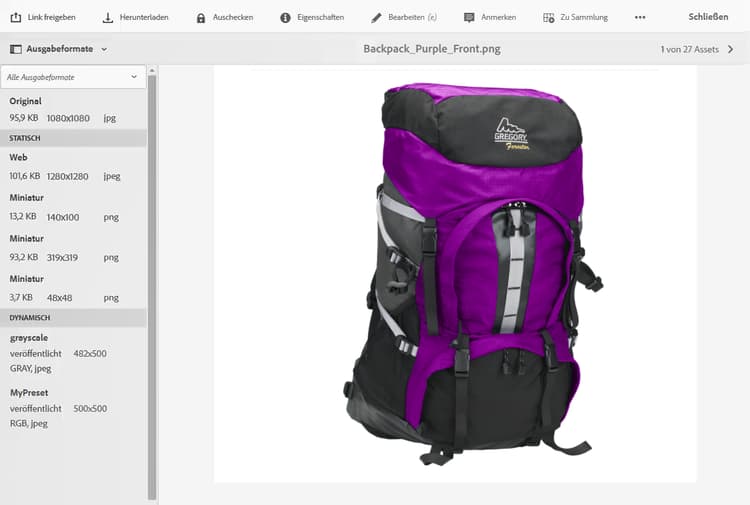Click the Anmerken annotation icon

pyautogui.click(x=469, y=18)
